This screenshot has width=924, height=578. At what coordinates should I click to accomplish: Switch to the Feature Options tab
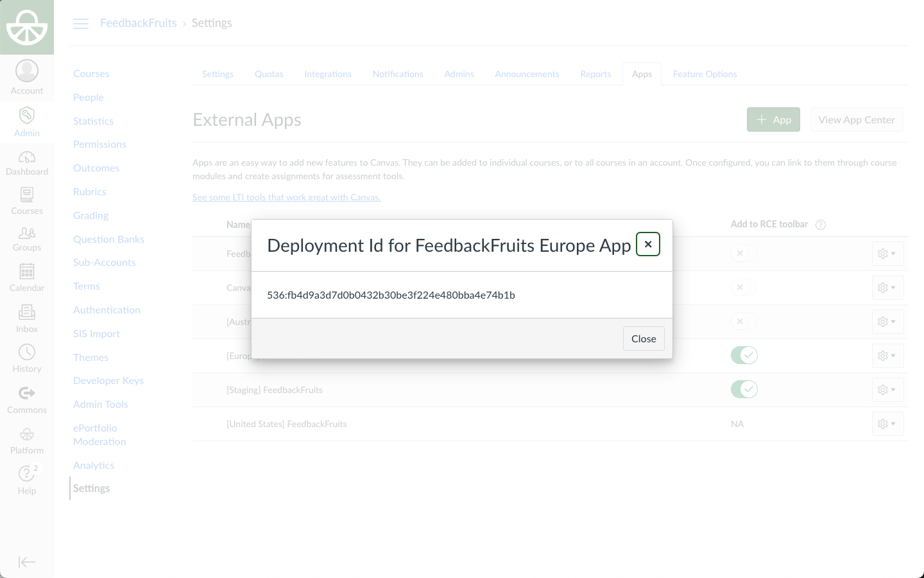click(x=705, y=74)
